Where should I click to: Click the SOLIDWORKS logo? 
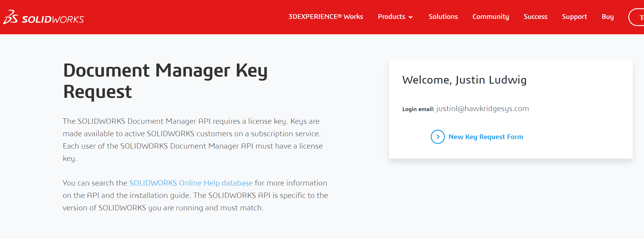coord(43,17)
